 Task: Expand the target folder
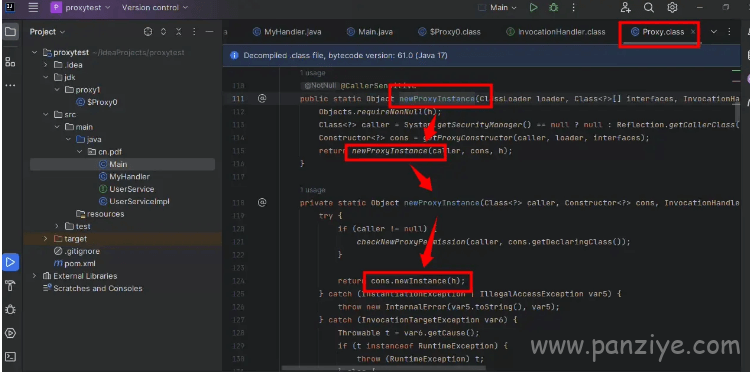pos(46,239)
